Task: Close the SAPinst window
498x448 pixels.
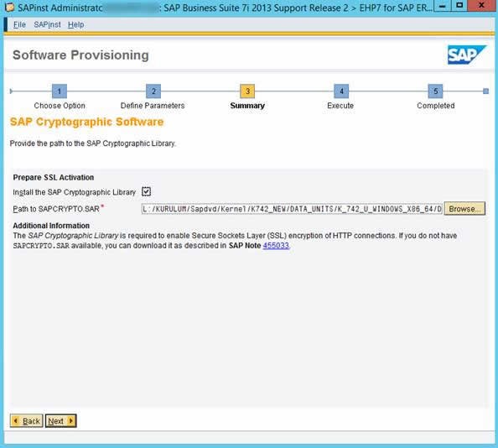Action: point(482,6)
